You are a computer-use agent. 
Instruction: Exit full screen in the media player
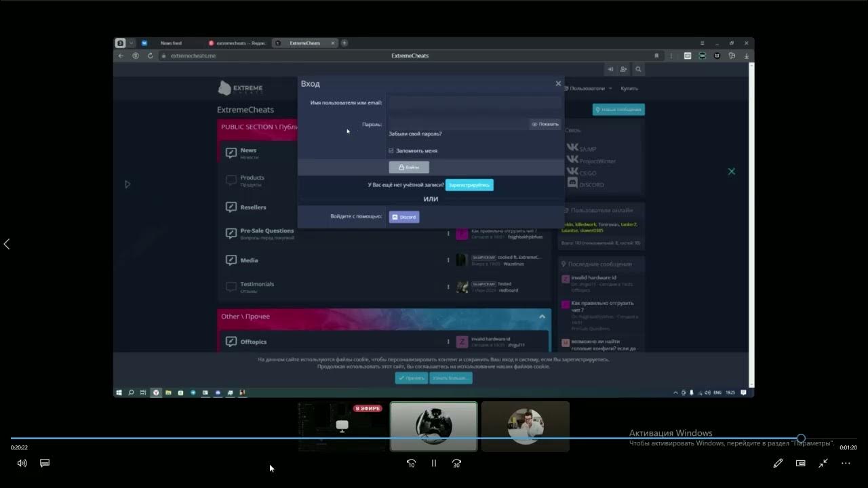point(823,463)
